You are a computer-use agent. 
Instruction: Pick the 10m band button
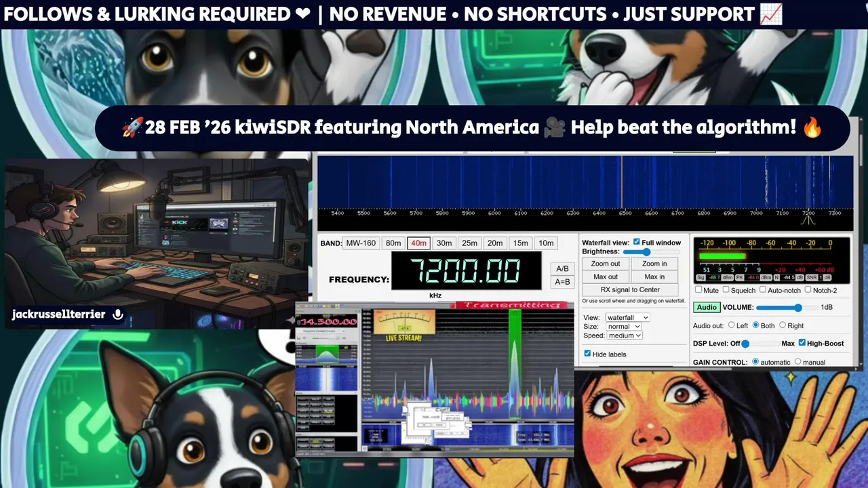coord(546,243)
